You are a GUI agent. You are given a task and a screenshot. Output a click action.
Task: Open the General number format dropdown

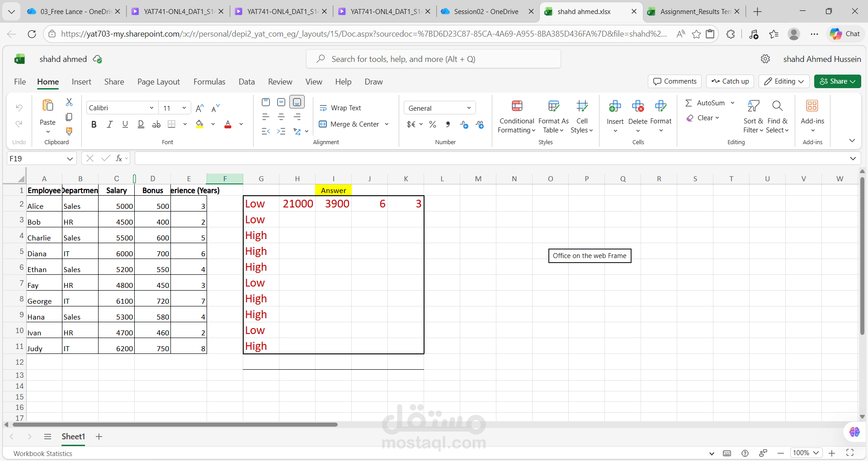tap(469, 108)
